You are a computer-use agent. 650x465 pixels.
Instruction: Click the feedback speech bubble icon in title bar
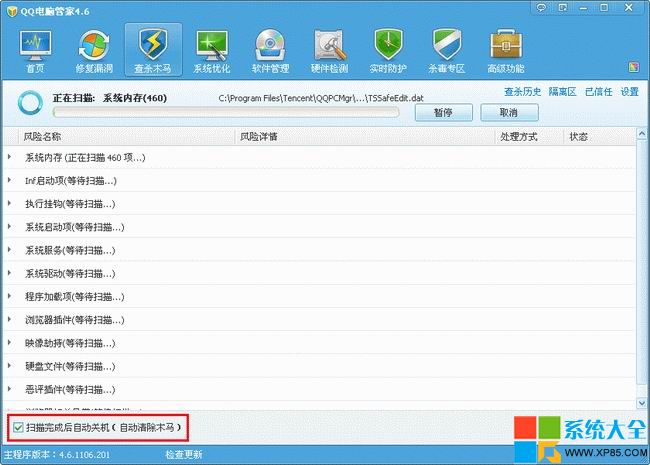coord(541,8)
